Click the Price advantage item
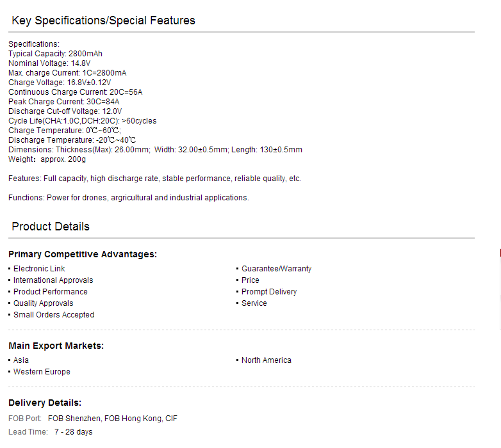 pos(250,280)
